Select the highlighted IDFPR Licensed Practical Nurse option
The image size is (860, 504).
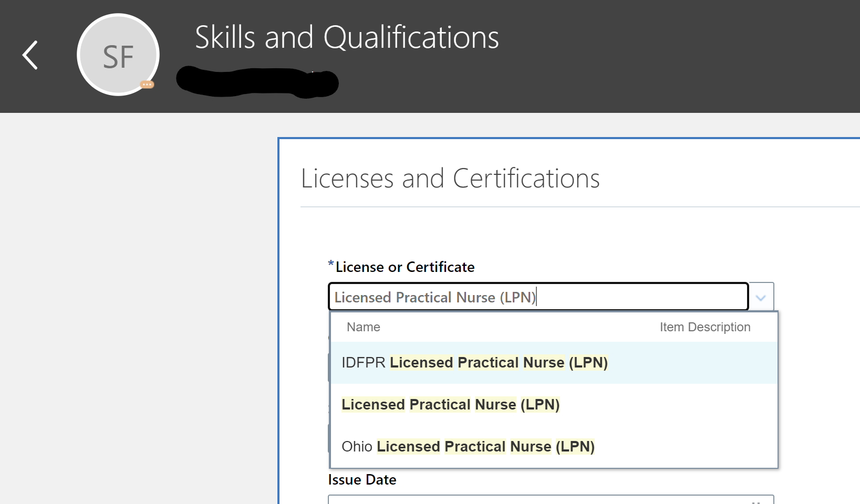point(474,363)
